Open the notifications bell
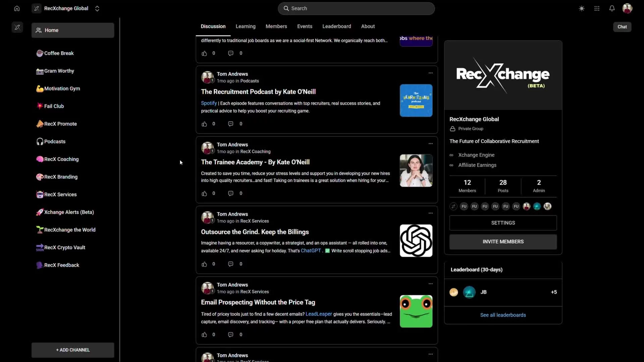This screenshot has height=362, width=644. (x=612, y=8)
